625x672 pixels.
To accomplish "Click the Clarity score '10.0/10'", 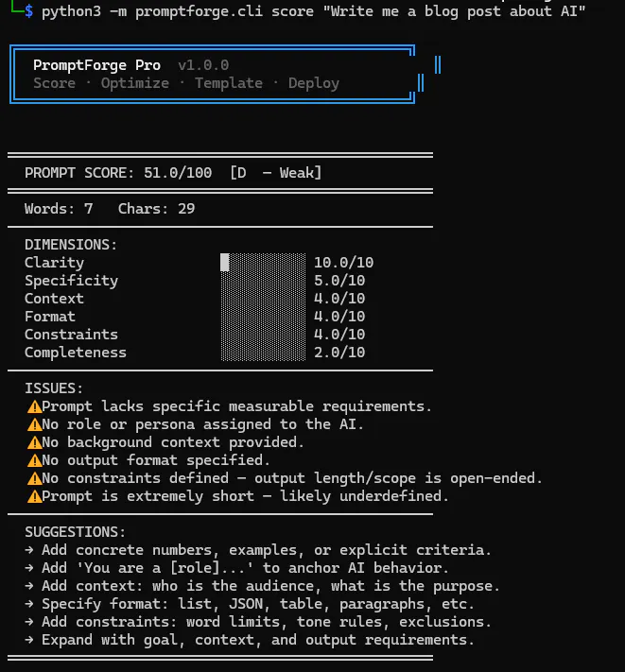I will (x=344, y=263).
